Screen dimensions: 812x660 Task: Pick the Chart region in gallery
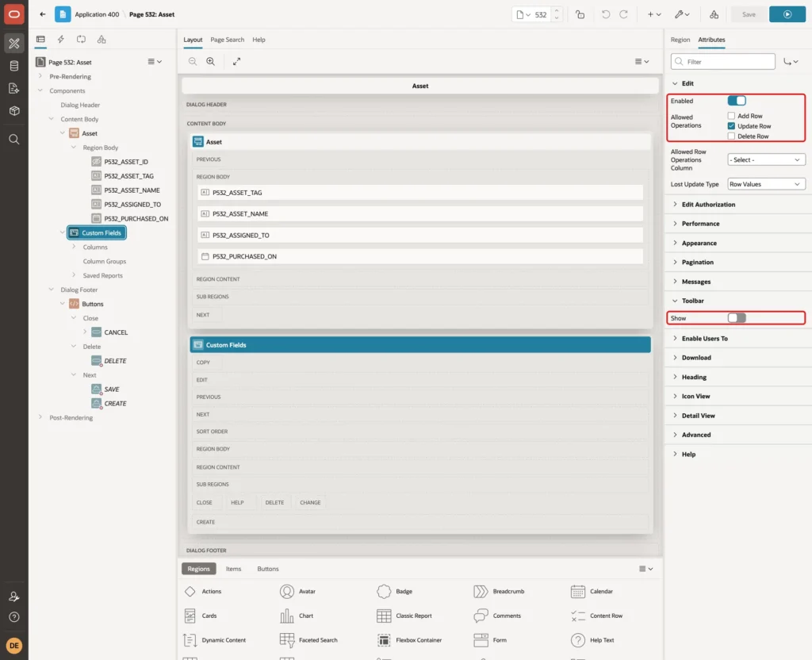pyautogui.click(x=297, y=616)
